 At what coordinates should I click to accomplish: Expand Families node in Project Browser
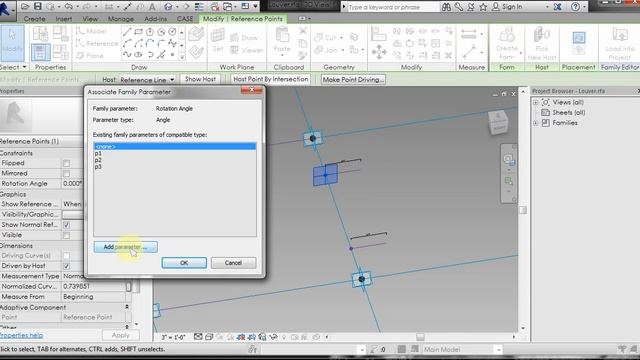tap(536, 123)
